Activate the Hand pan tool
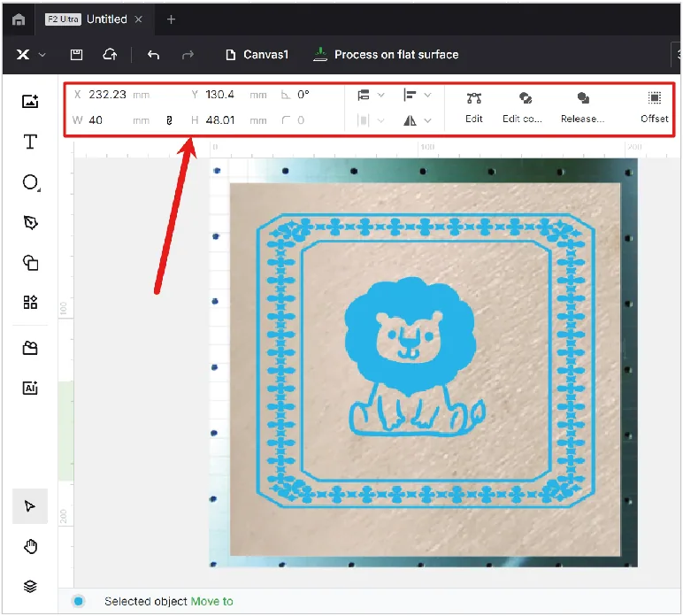Image resolution: width=683 pixels, height=616 pixels. tap(30, 546)
